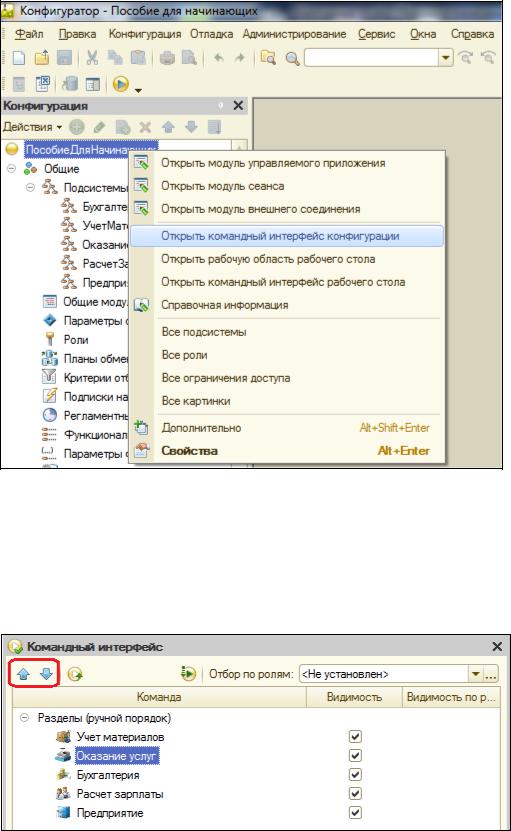Image resolution: width=511 pixels, height=831 pixels.
Task: Choose Справочная информация menu entry
Action: pos(287,305)
